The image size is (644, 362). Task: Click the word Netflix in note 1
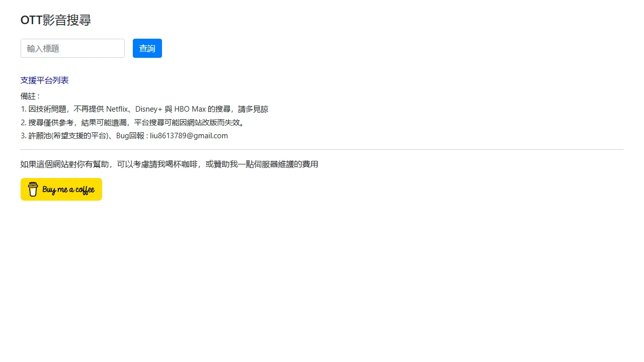click(118, 109)
